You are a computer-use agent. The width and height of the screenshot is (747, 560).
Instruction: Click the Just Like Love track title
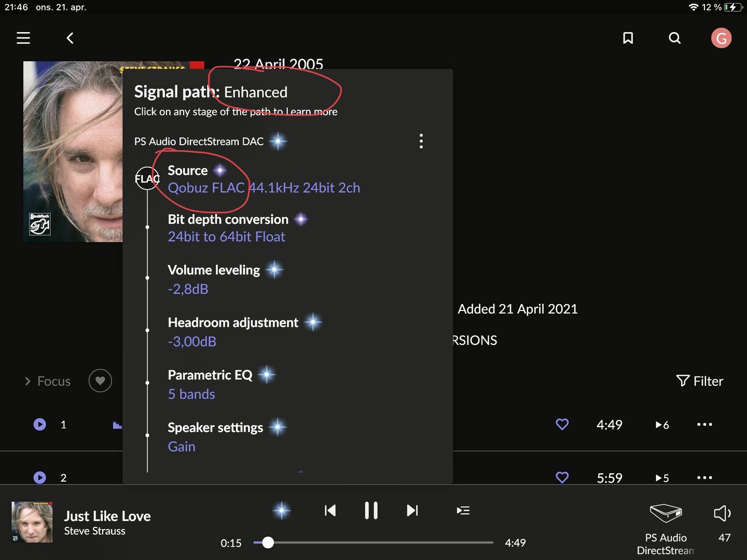(107, 516)
